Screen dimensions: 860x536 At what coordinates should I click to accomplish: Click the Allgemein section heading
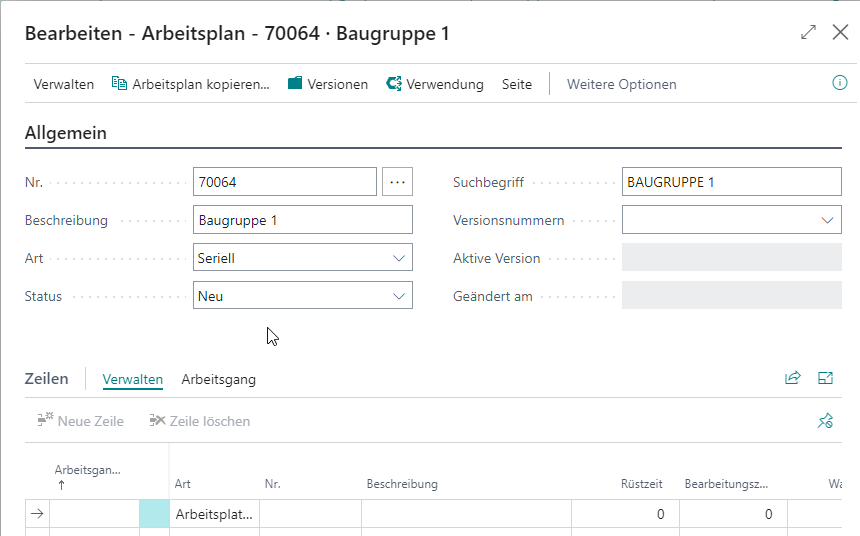click(66, 133)
